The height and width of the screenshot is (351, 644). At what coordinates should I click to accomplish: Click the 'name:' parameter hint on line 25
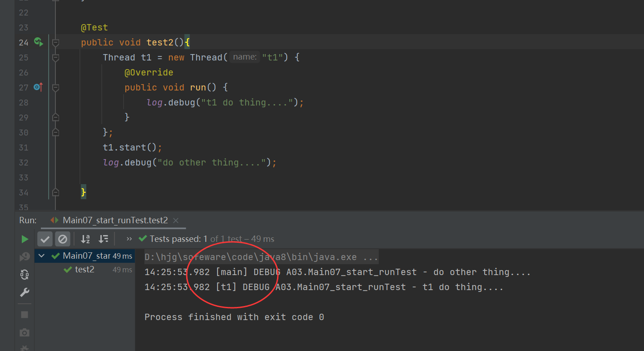(244, 57)
